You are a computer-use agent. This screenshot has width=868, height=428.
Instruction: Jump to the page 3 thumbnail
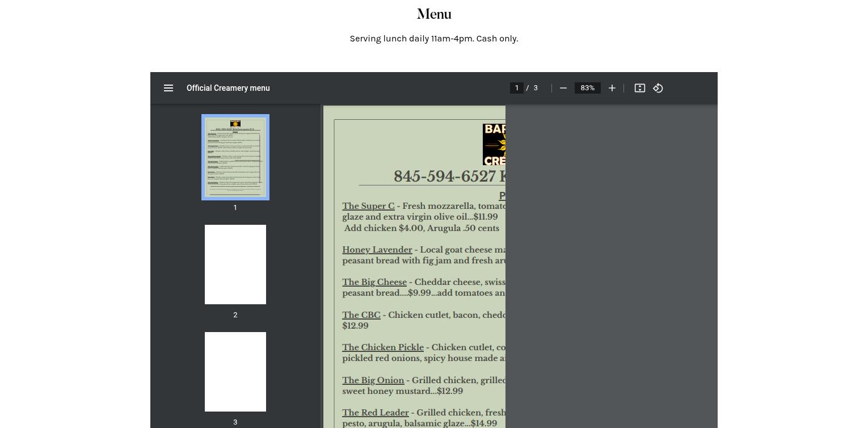coord(235,372)
